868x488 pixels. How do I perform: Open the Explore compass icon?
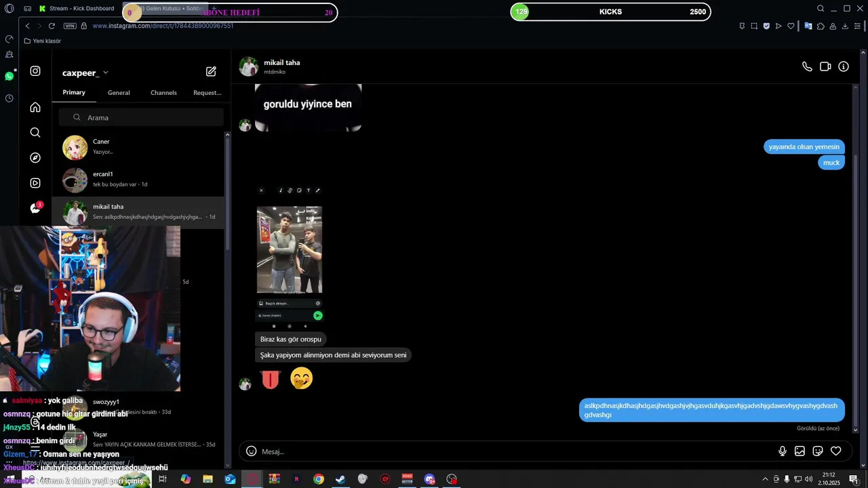[x=35, y=157]
